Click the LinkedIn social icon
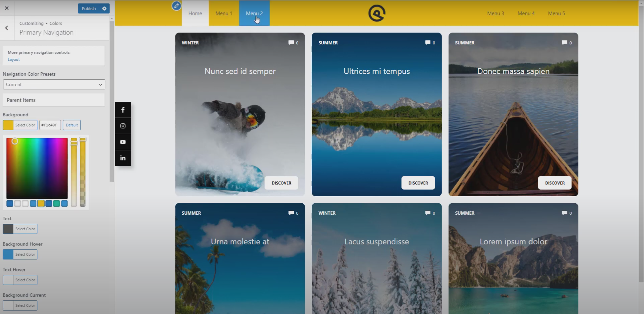Image resolution: width=644 pixels, height=314 pixels. (123, 158)
